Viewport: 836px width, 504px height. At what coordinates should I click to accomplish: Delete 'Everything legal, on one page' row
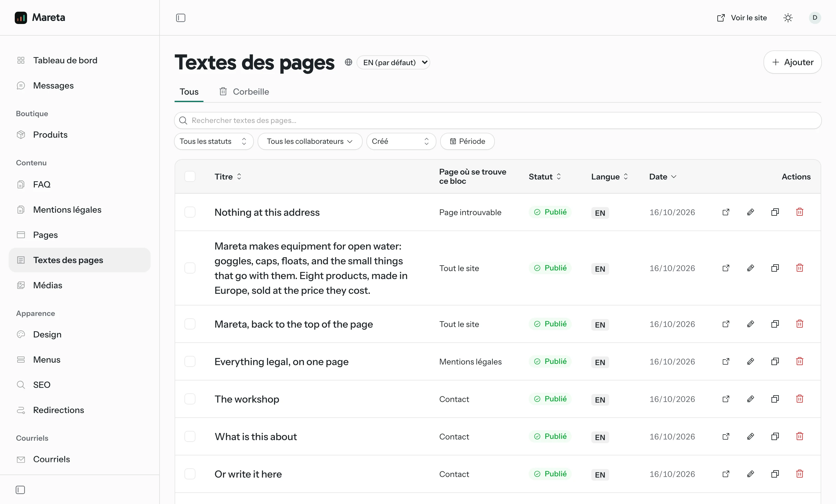coord(800,361)
